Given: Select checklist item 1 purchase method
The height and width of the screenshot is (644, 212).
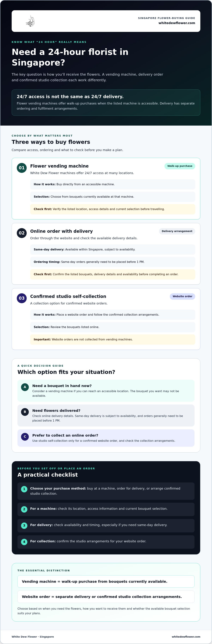Looking at the screenshot, I should coord(106,491).
